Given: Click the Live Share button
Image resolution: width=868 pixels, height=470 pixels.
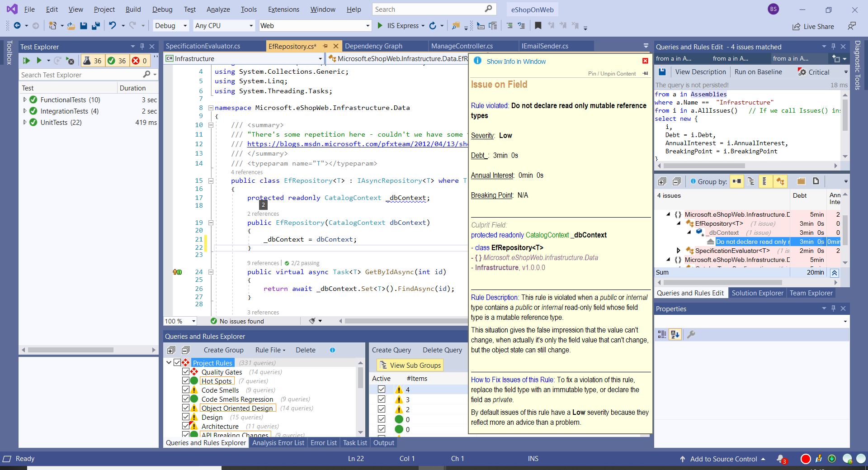Looking at the screenshot, I should click(x=813, y=27).
